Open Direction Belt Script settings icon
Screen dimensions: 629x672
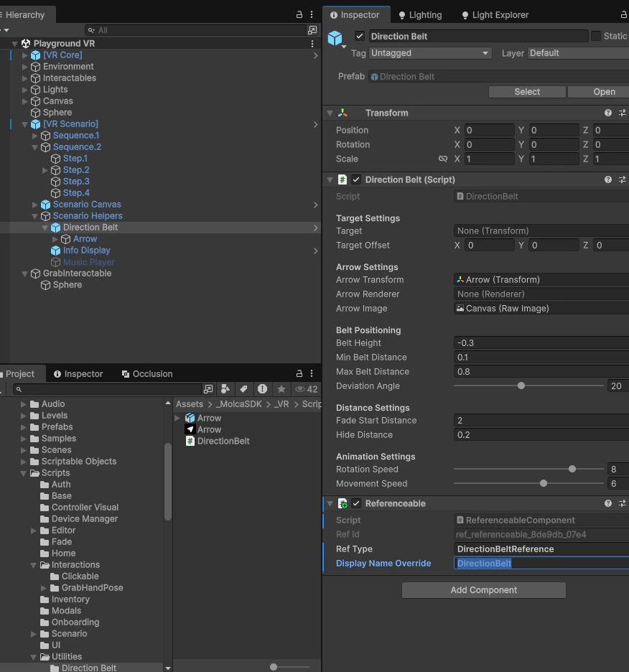pyautogui.click(x=622, y=179)
